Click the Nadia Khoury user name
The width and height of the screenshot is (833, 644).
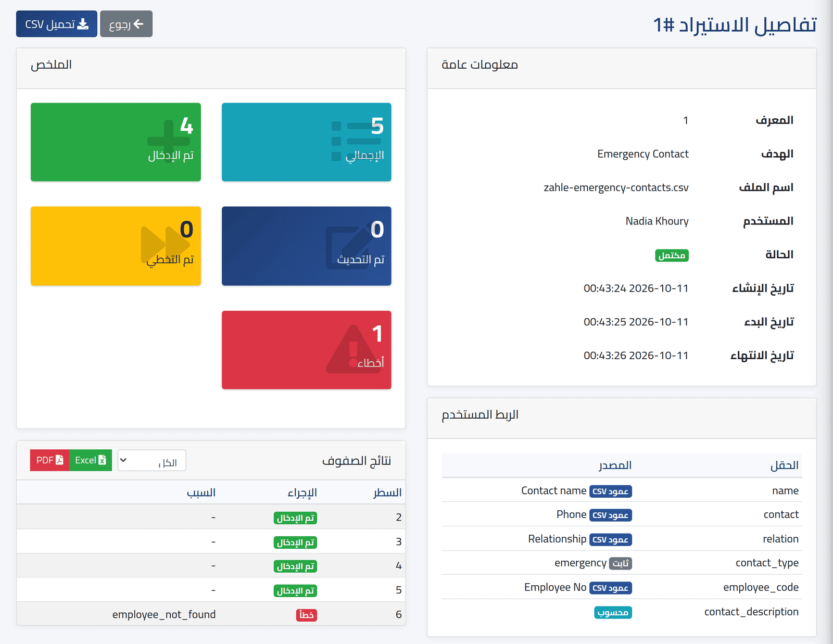click(657, 221)
